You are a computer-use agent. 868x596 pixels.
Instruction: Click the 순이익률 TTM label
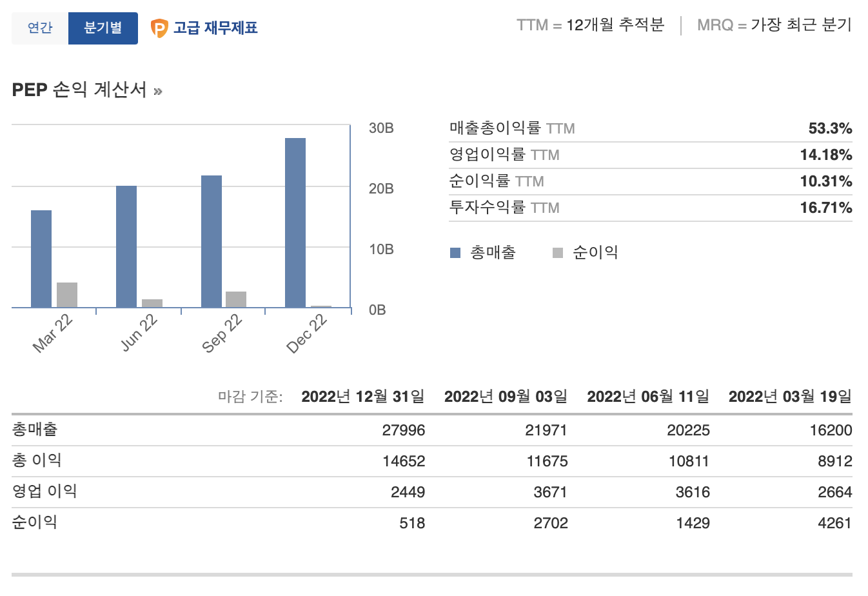[x=497, y=181]
